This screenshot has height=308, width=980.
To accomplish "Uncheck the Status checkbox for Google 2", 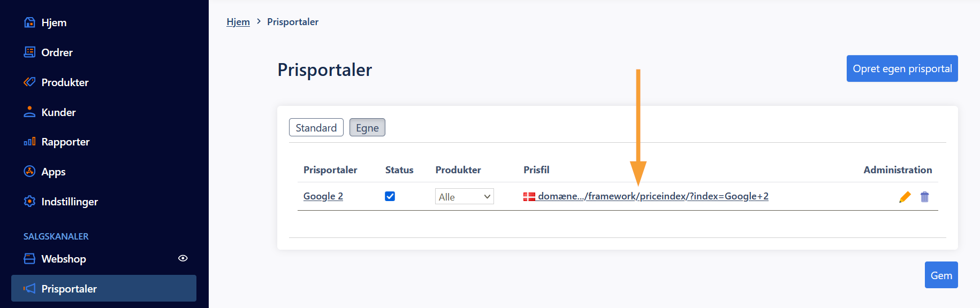I will (390, 196).
